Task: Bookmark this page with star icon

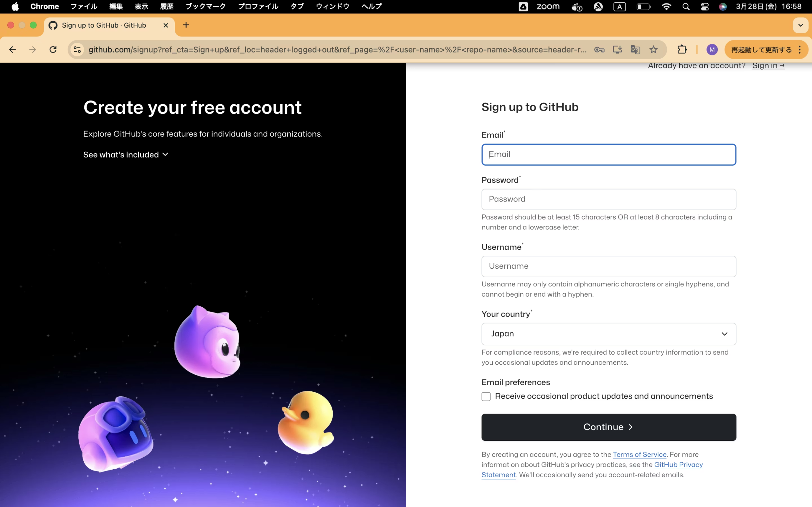Action: [653, 50]
